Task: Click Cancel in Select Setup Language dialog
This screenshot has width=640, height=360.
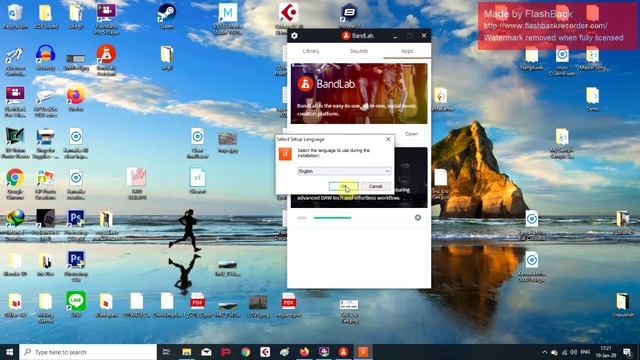Action: tap(376, 187)
